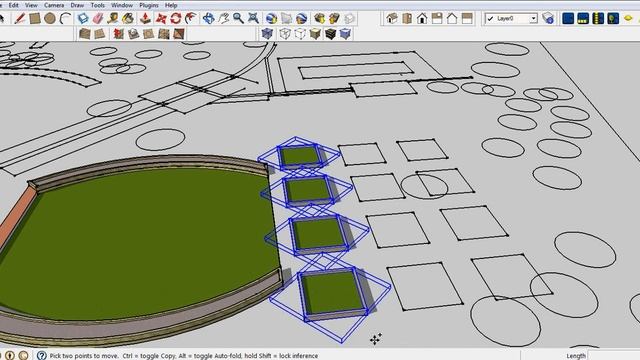Open the Help menu

pos(171,5)
